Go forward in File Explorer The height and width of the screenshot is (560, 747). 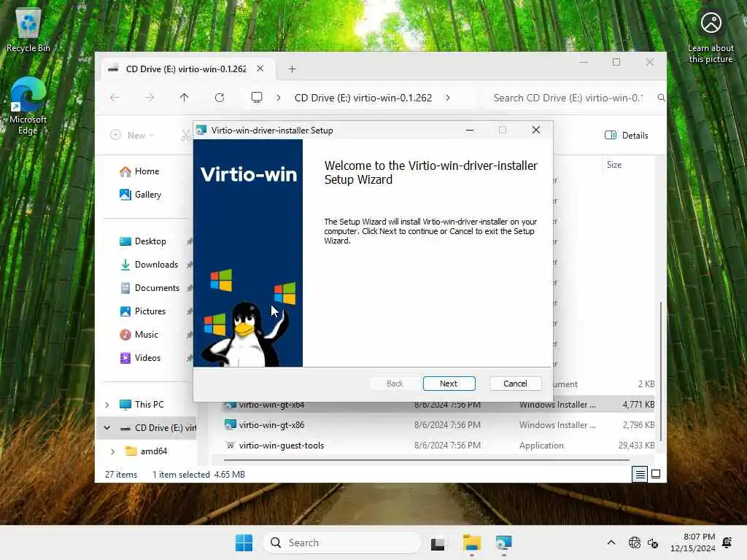[150, 98]
